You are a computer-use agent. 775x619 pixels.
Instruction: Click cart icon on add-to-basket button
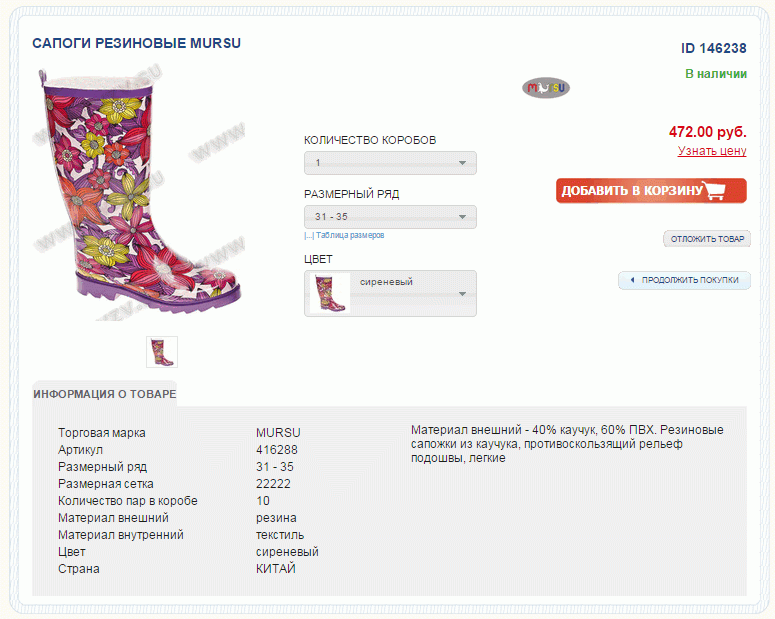coord(715,190)
